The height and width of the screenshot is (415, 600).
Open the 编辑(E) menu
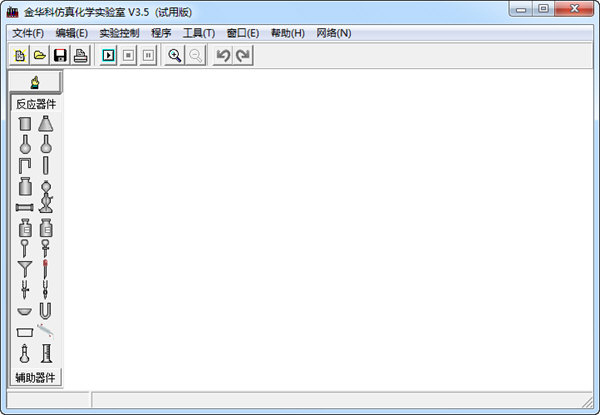(x=72, y=34)
